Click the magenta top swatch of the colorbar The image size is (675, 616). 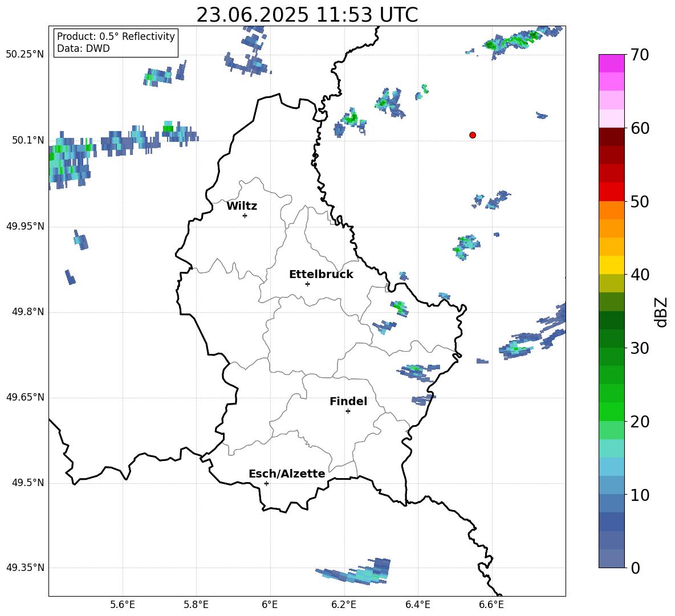point(611,63)
